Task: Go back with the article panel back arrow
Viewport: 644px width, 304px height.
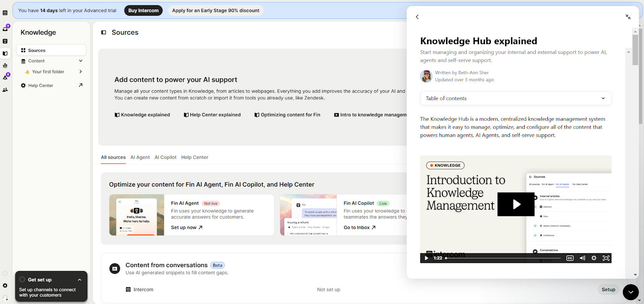Action: point(417,17)
